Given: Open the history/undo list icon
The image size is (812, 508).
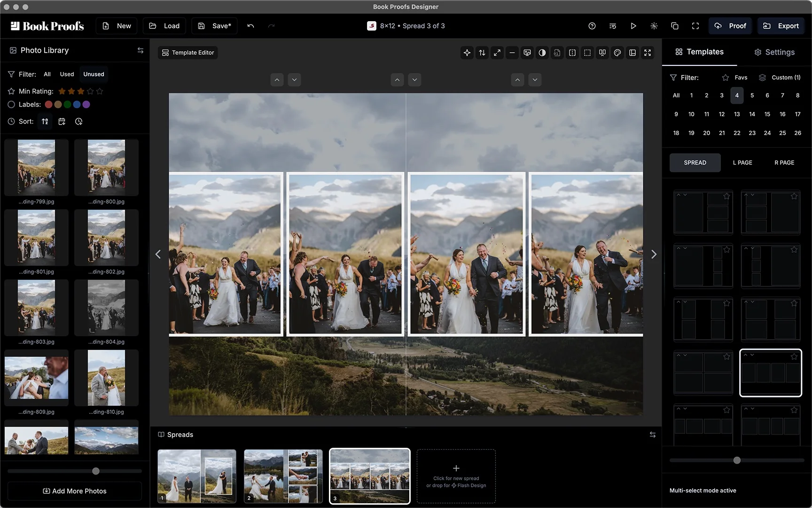Looking at the screenshot, I should (613, 26).
